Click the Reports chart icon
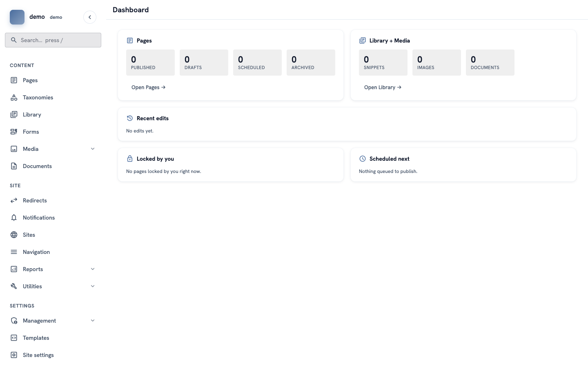Viewport: 588px width, 368px height. coord(14,269)
